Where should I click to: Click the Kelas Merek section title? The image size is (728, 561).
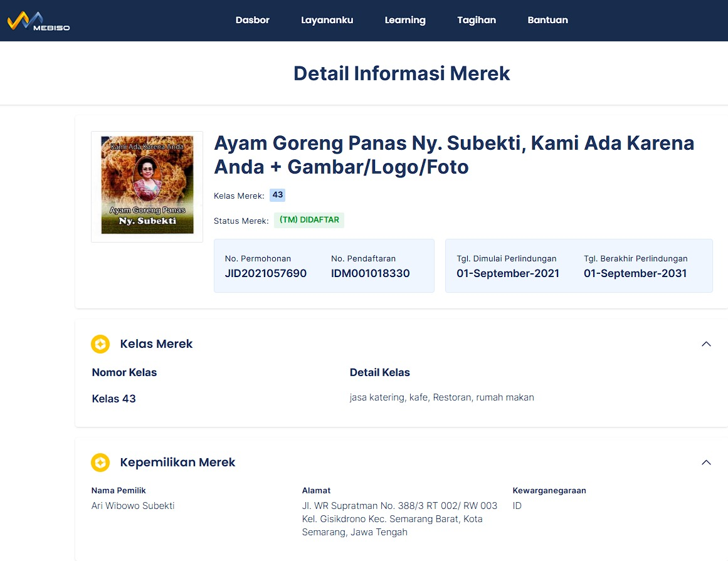pos(156,344)
